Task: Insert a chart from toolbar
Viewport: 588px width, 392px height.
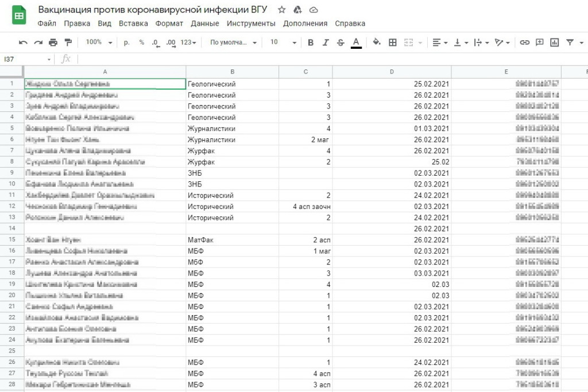Action: [x=554, y=42]
